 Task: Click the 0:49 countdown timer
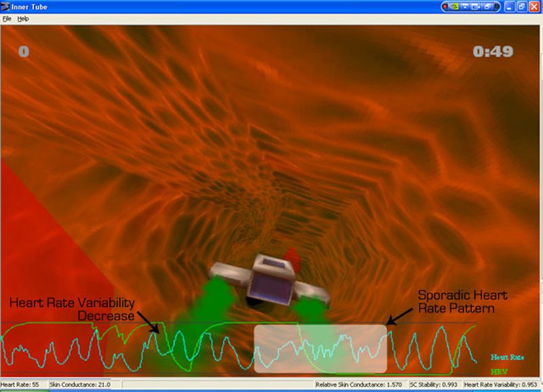[493, 52]
